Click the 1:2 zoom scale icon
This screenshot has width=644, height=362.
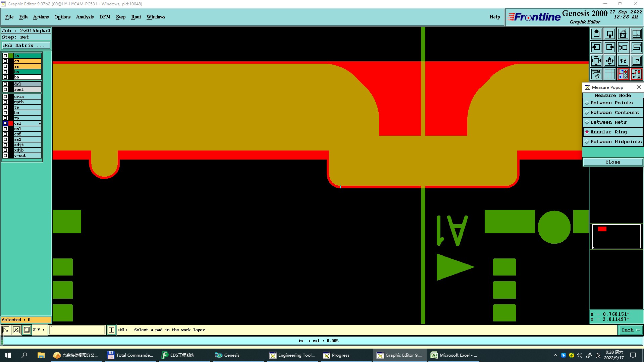click(x=623, y=61)
